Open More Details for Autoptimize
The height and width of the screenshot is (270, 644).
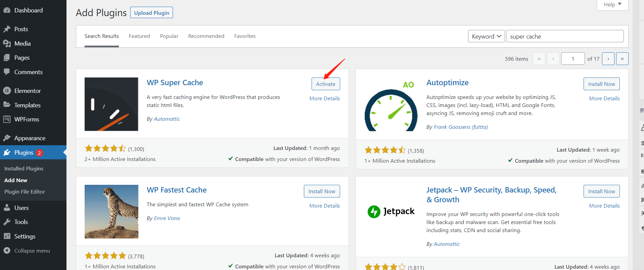pyautogui.click(x=604, y=99)
